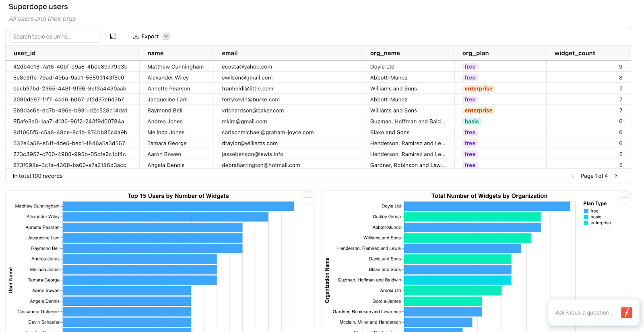The width and height of the screenshot is (644, 332).
Task: Click the org_plan column header
Action: click(x=475, y=53)
